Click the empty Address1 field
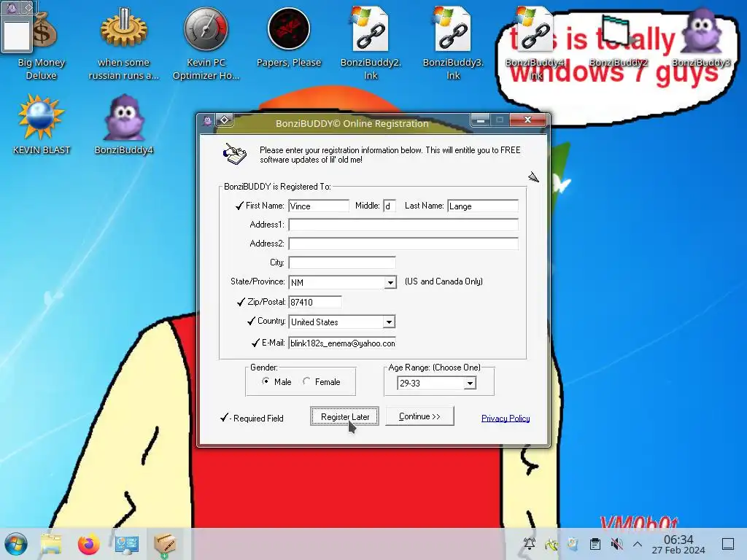 coord(403,225)
